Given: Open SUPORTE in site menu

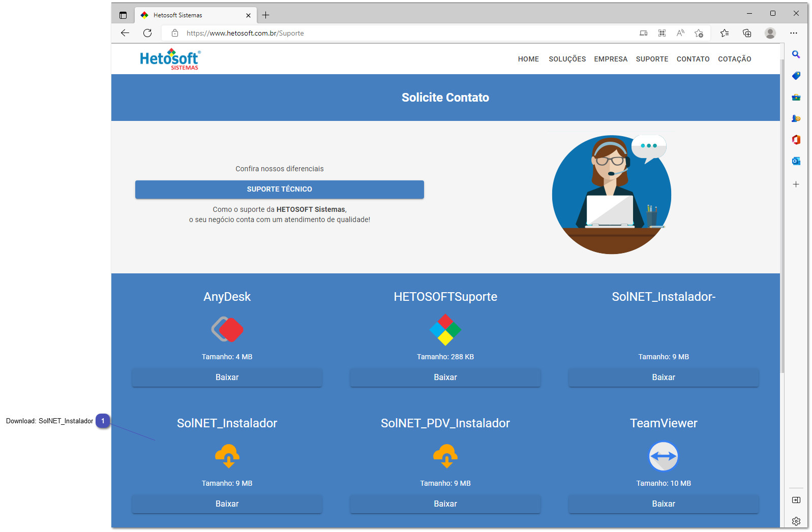Looking at the screenshot, I should coord(652,59).
